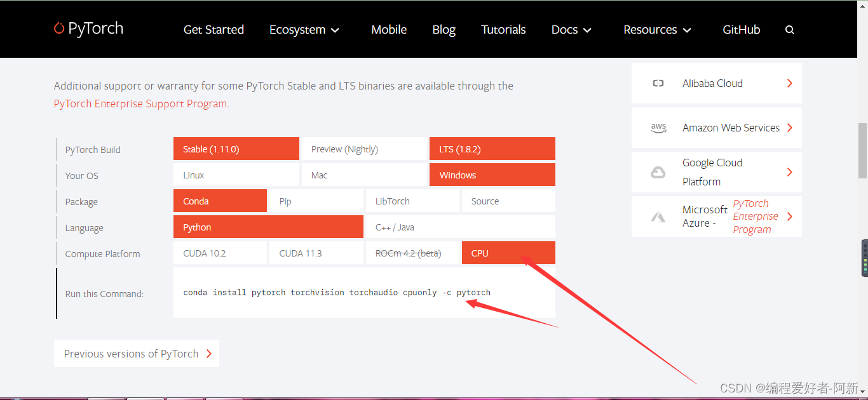Viewport: 868px width, 400px height.
Task: Open the Google Cloud Platform partner link
Action: pos(717,172)
